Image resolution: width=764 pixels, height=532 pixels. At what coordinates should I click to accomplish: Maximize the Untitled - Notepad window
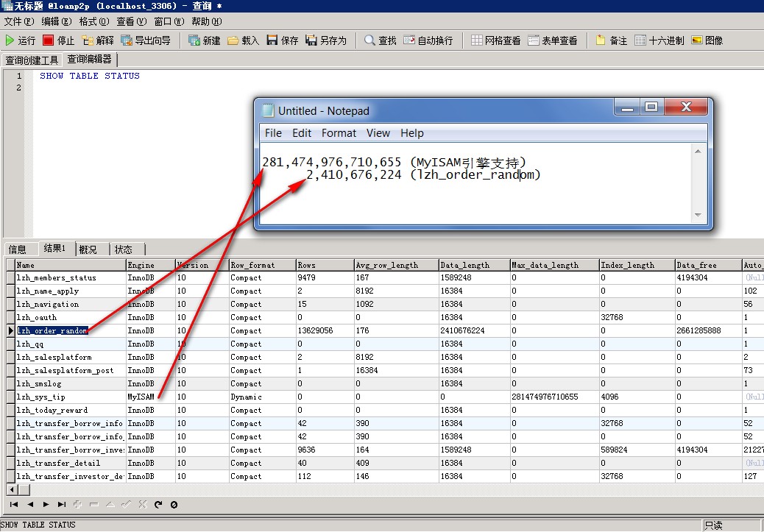pyautogui.click(x=651, y=107)
